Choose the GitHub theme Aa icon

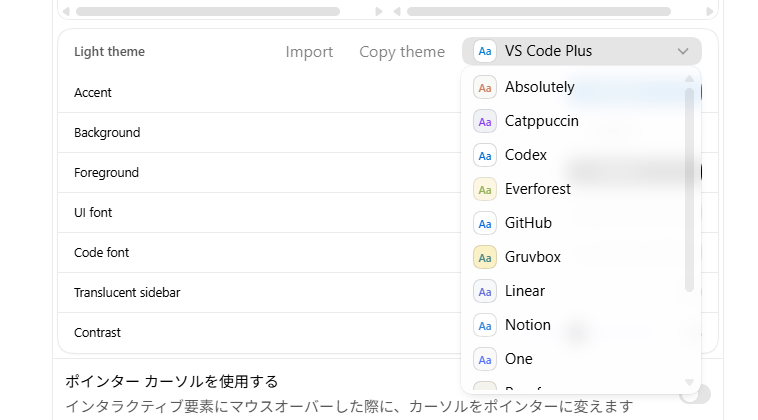click(x=485, y=223)
